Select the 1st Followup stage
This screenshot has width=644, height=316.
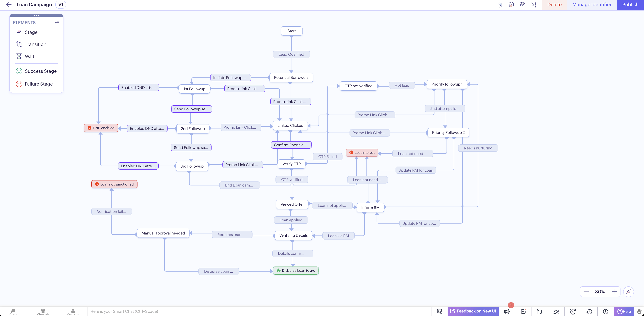(194, 89)
